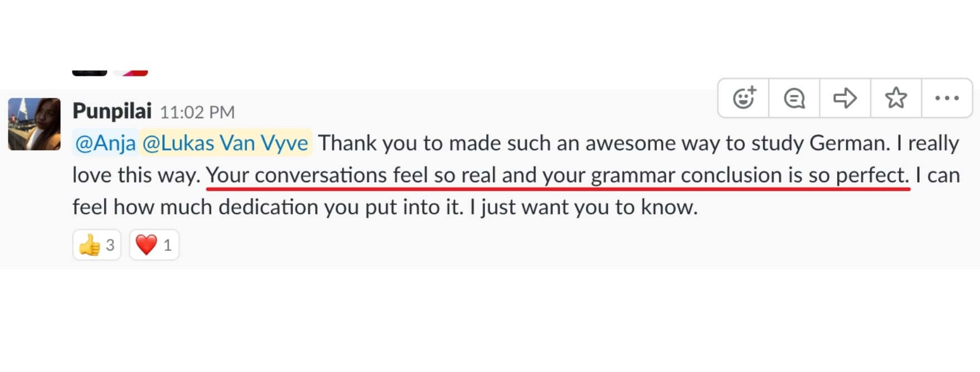Viewport: 980px width, 372px height.
Task: Open the 11:02 PM timestamp link
Action: tap(197, 112)
